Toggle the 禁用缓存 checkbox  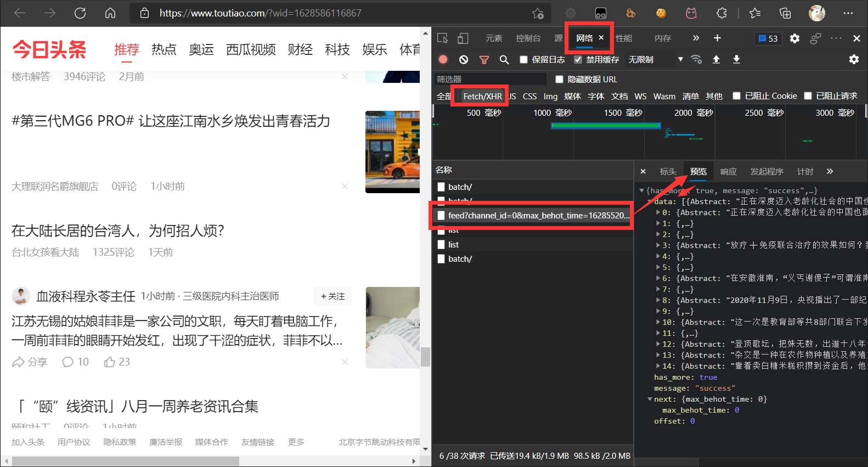click(x=578, y=59)
